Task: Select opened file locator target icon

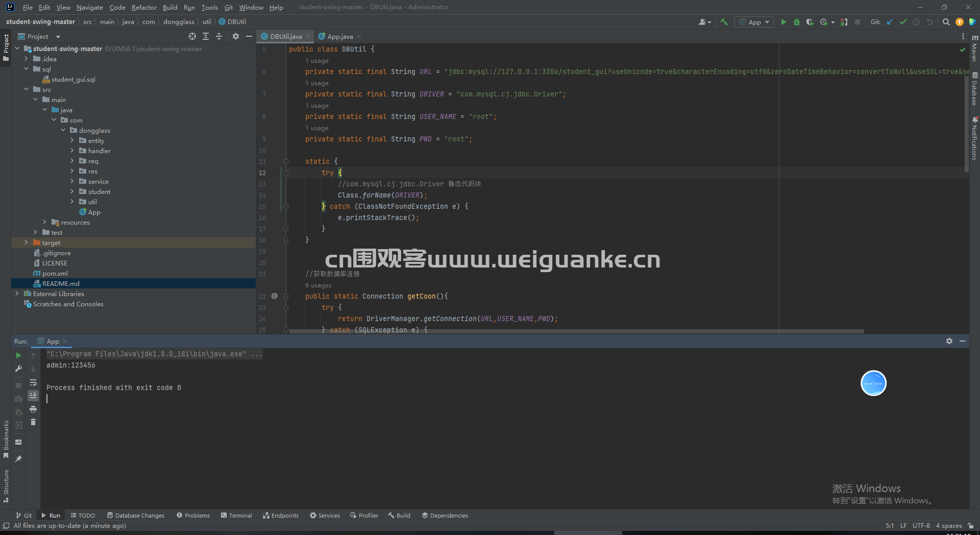Action: [x=192, y=36]
